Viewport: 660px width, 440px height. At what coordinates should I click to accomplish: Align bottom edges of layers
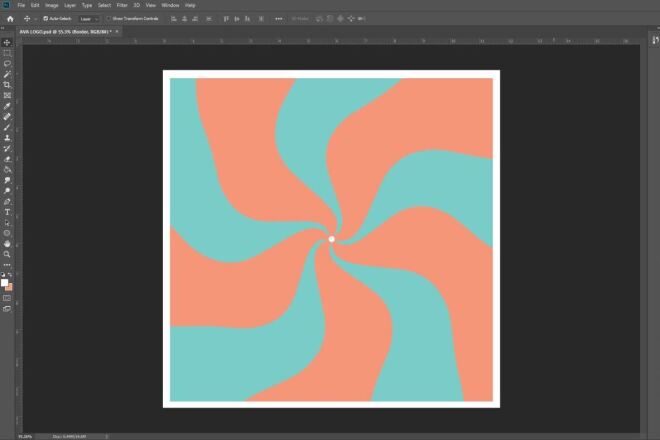248,19
